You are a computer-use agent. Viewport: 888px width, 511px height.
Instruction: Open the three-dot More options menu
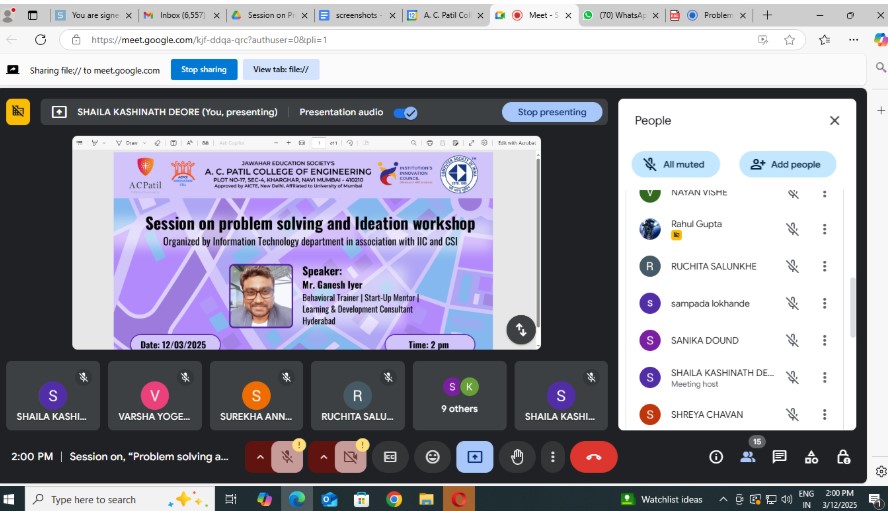552,457
